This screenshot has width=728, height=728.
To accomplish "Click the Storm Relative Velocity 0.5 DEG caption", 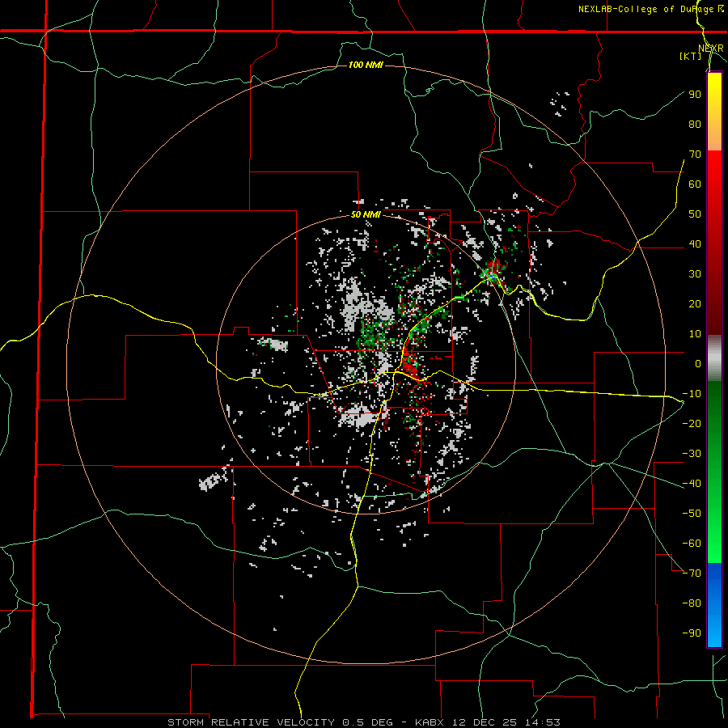I will coord(280,722).
